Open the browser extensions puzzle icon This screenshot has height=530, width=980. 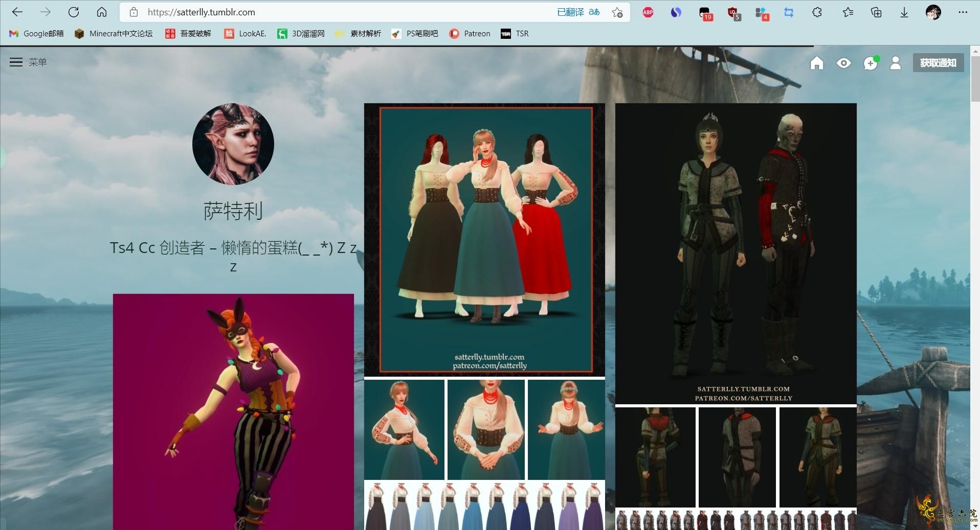tap(817, 12)
